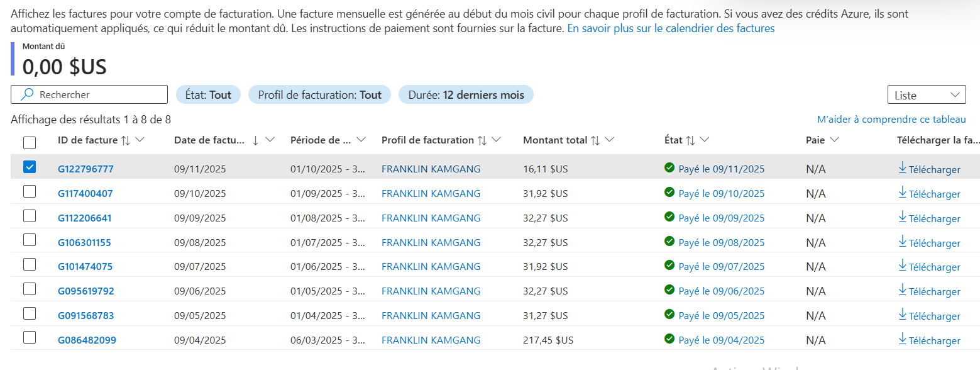Viewport: 980px width, 370px height.
Task: Tick the checkbox for invoice G086482099
Action: coord(30,338)
